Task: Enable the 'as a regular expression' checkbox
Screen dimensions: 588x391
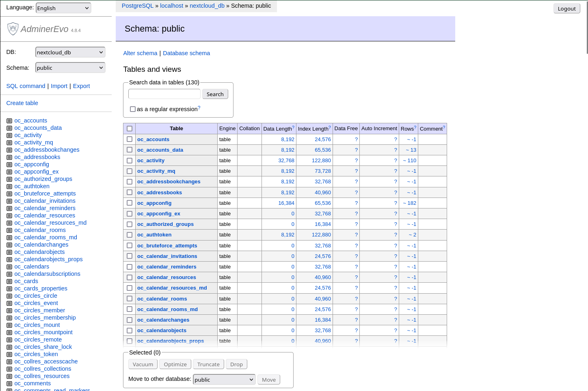Action: point(133,109)
